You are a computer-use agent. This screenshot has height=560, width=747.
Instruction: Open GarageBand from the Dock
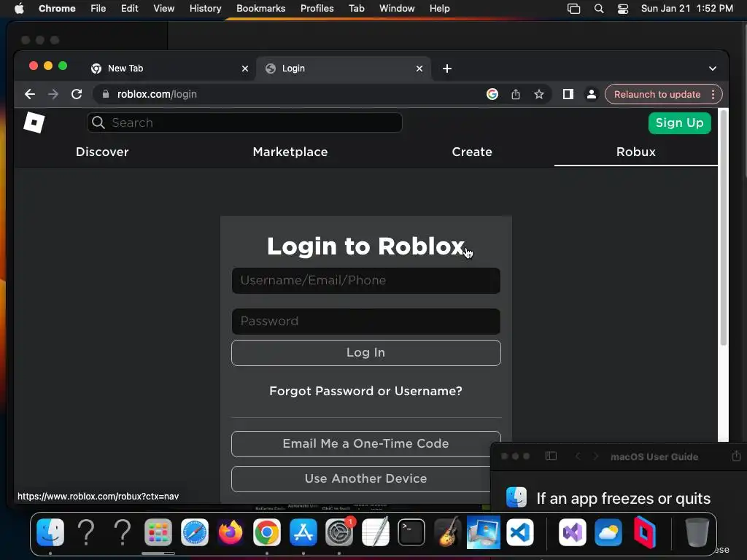(x=447, y=532)
